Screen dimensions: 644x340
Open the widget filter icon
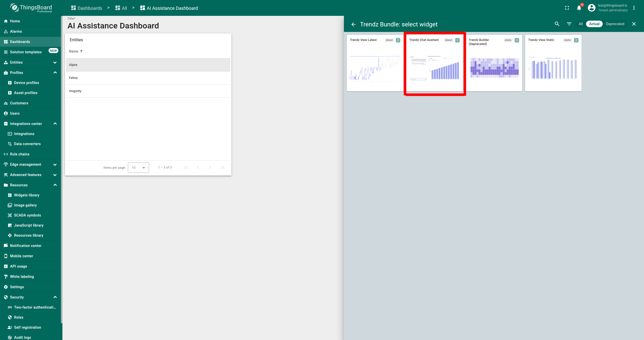(x=569, y=24)
